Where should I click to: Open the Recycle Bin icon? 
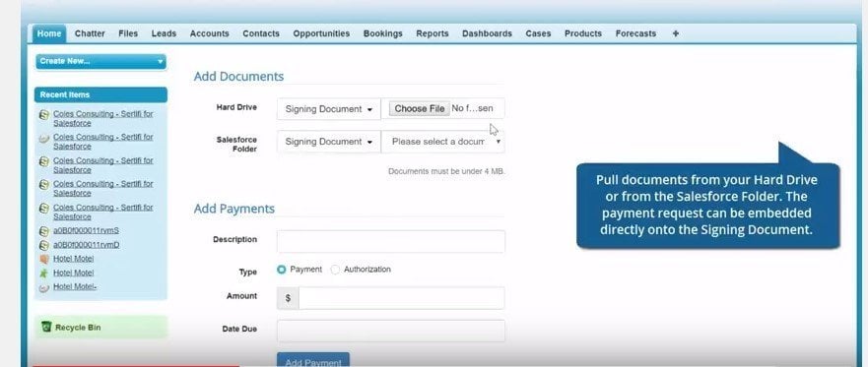coord(46,328)
